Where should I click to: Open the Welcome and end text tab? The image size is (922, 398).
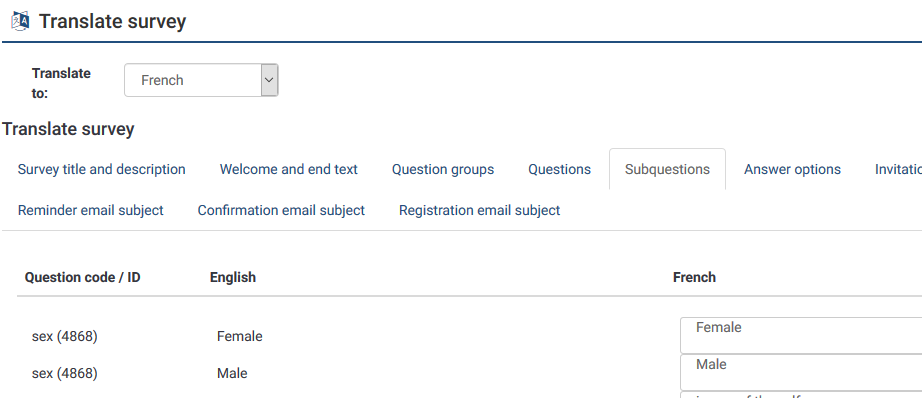pos(289,169)
